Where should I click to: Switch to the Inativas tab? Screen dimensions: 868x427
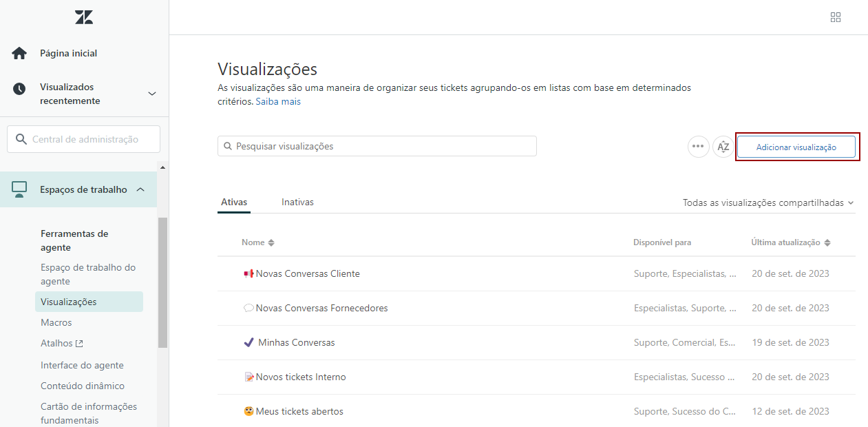coord(297,201)
